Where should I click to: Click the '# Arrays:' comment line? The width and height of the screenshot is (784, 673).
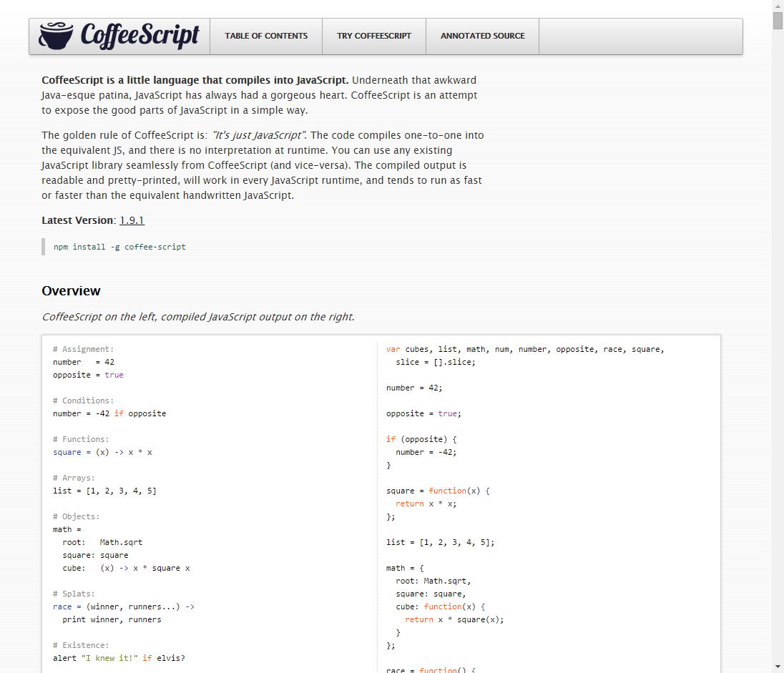pos(74,478)
